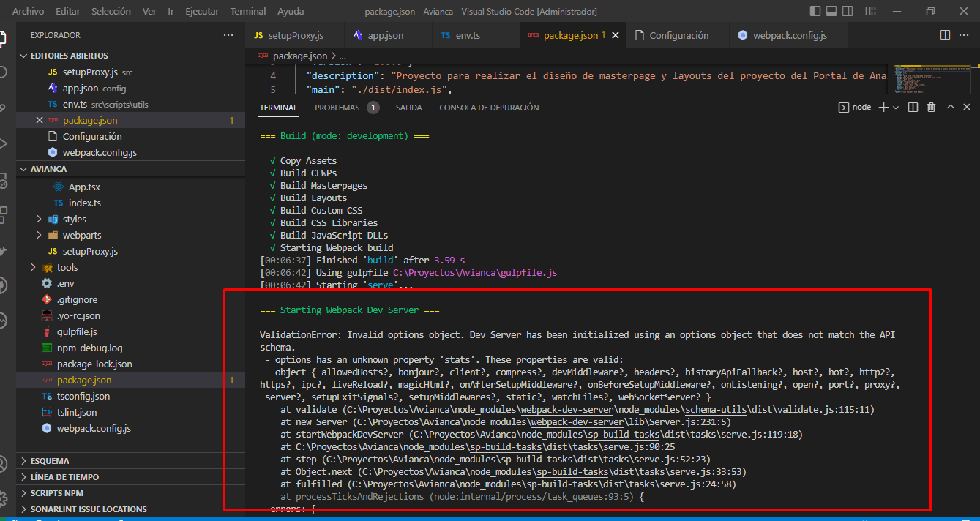Image resolution: width=980 pixels, height=521 pixels.
Task: Follow webpack-dev-server link on the 'new Server' line
Action: (x=577, y=422)
